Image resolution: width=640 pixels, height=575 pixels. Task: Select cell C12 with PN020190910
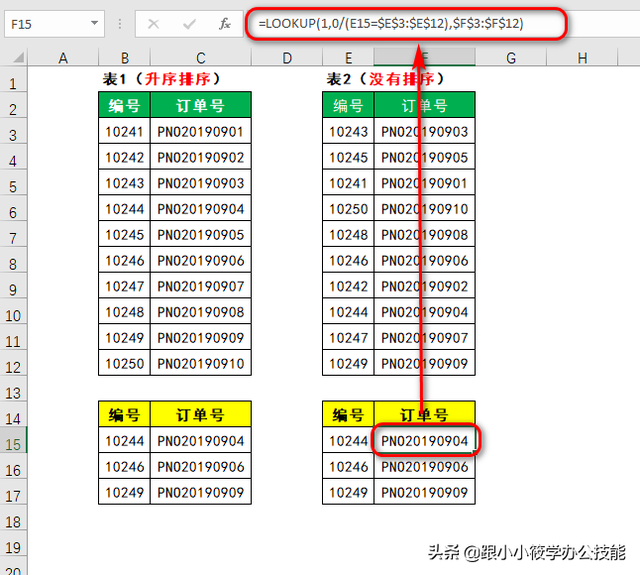(x=200, y=363)
